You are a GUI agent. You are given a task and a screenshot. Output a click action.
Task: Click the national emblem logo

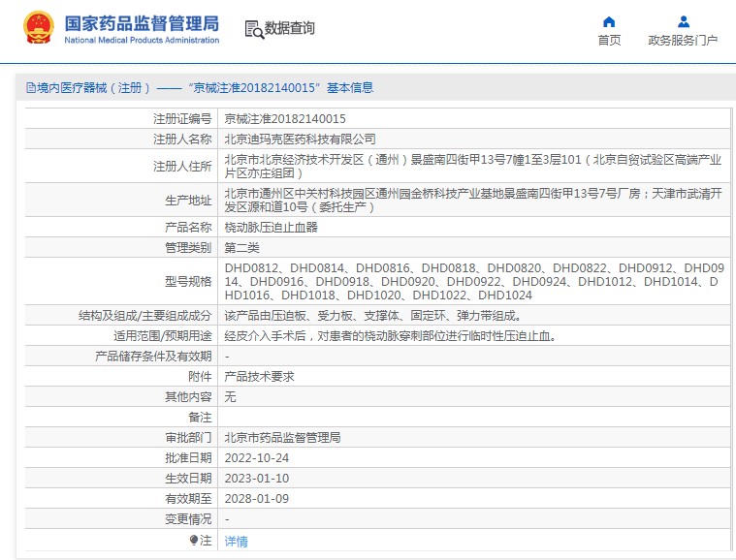[x=39, y=28]
